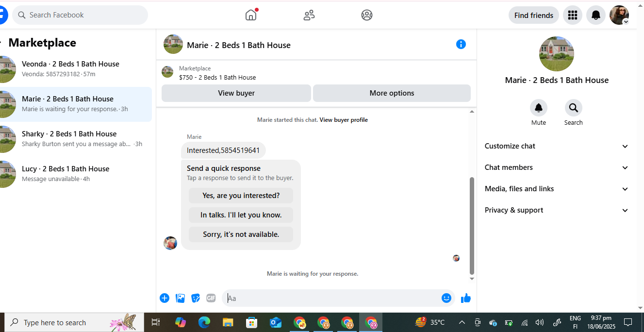Show hidden system tray icons
Screen dimensions: 644x332
click(x=462, y=322)
